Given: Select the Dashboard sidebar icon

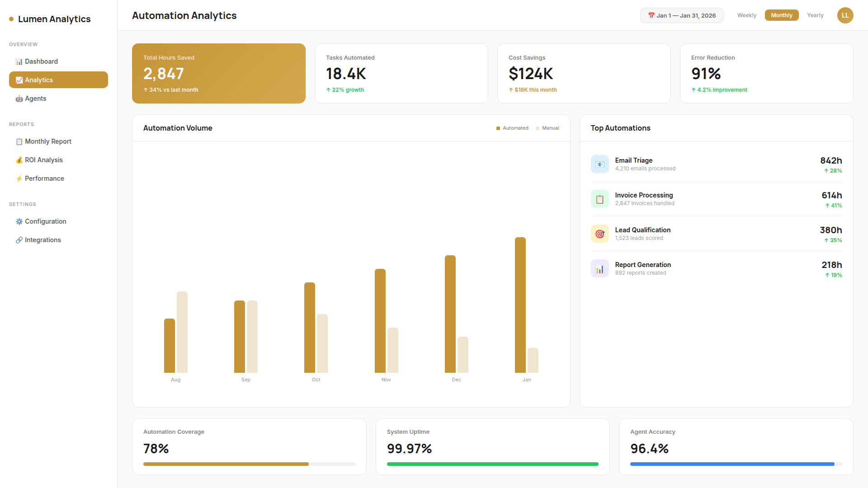Looking at the screenshot, I should pyautogui.click(x=19, y=61).
